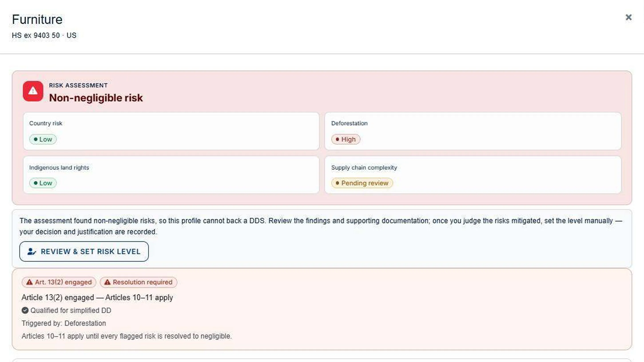Viewport: 644px width, 362px height.
Task: Click the Furniture title
Action: [x=37, y=20]
